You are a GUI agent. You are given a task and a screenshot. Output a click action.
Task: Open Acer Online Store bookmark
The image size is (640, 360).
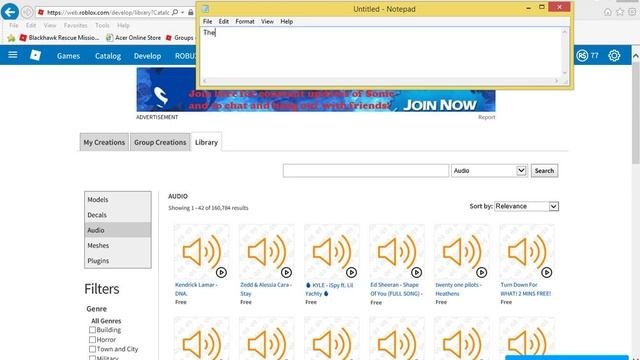coord(133,38)
